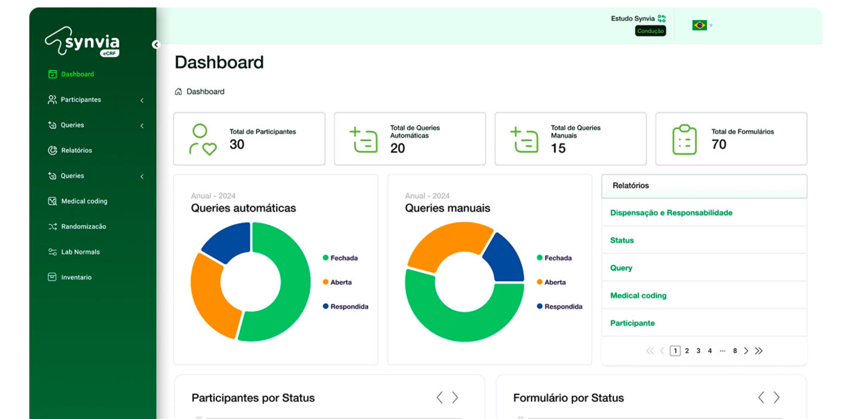868x419 pixels.
Task: Open the Dashboard breadcrumb item
Action: (206, 91)
